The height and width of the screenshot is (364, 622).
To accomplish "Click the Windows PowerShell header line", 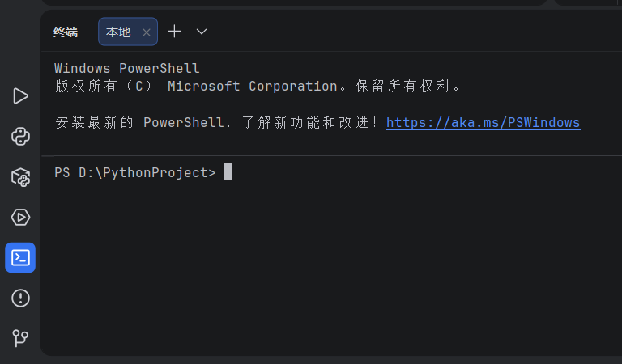I will point(127,68).
